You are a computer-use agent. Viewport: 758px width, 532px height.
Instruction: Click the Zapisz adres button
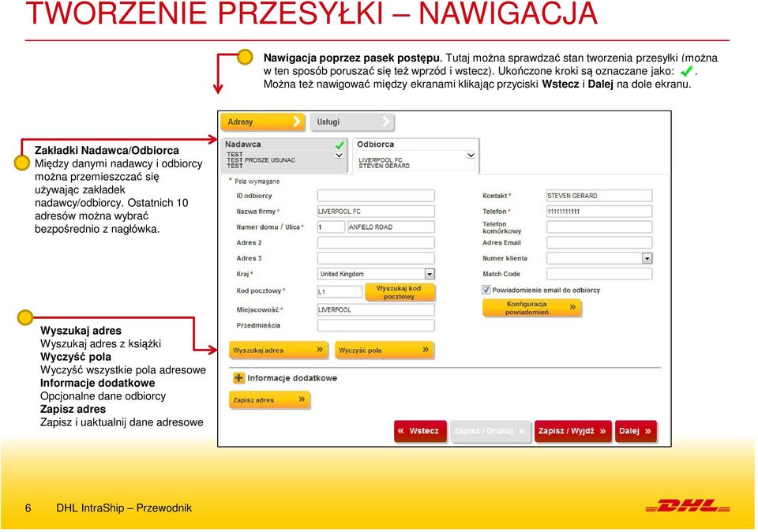pos(269,400)
